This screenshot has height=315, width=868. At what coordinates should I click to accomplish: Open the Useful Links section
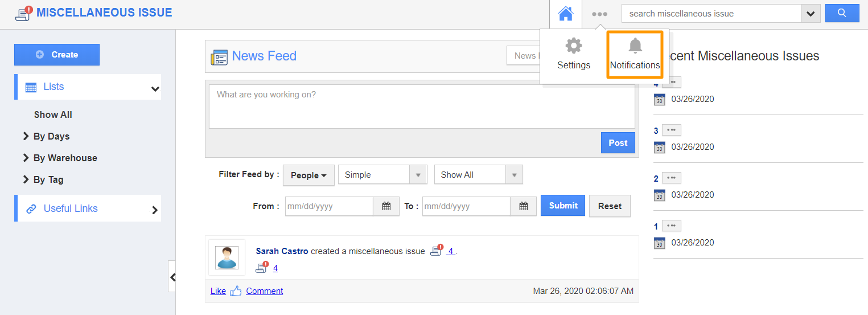pos(88,208)
